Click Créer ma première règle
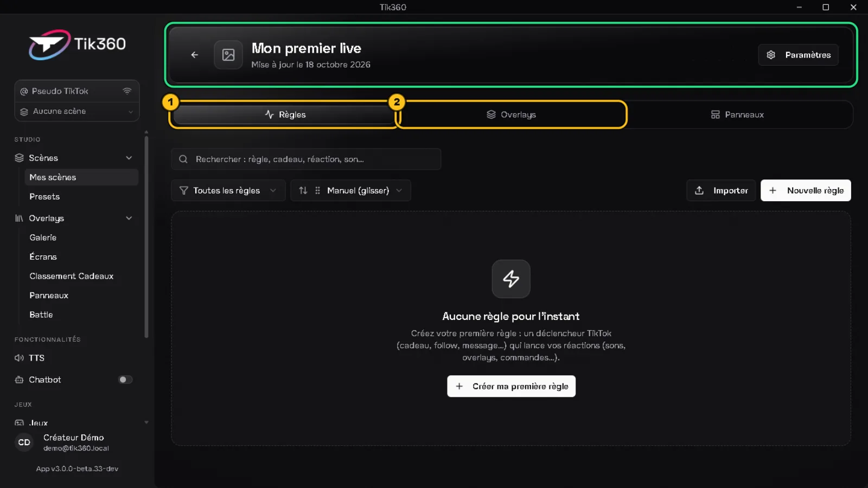Screen dimensions: 868x488 click(511, 386)
